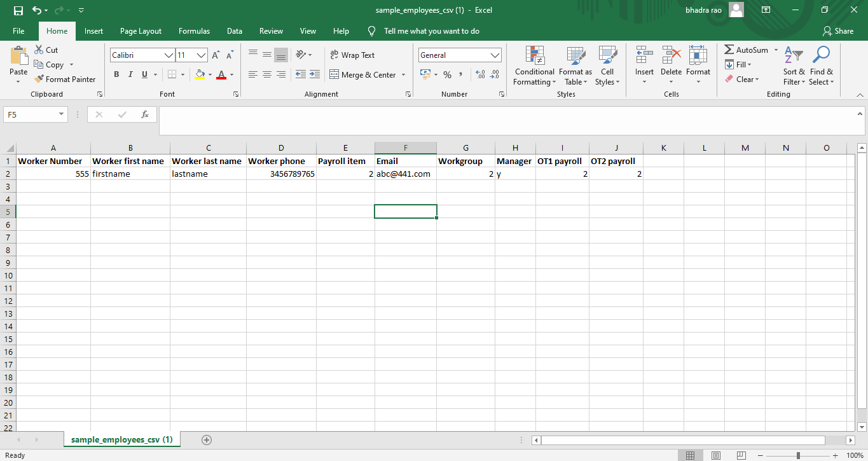Open the Page Layout tab

[141, 31]
